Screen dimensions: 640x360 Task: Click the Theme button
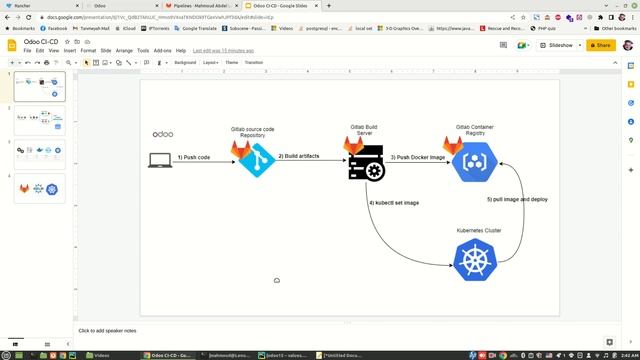[231, 62]
